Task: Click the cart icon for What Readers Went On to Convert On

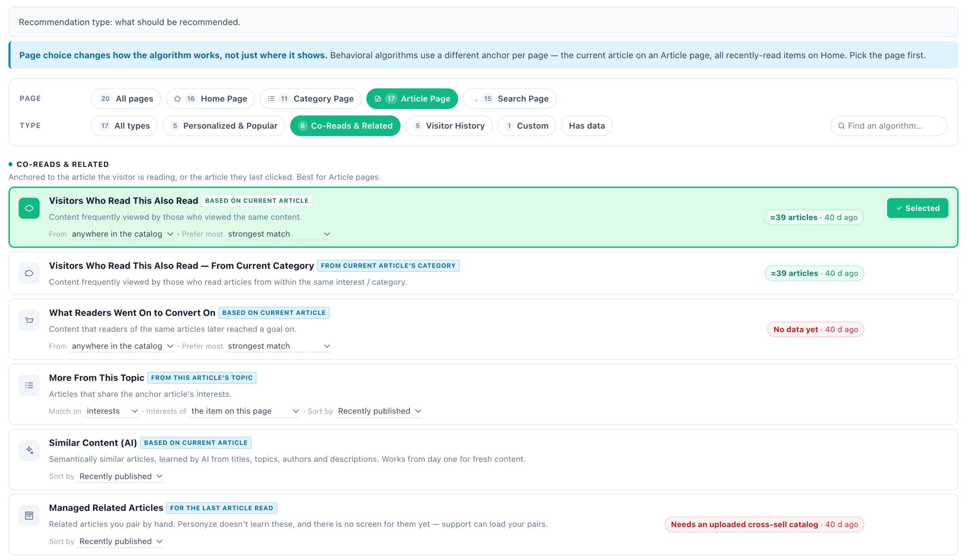Action: (x=29, y=320)
